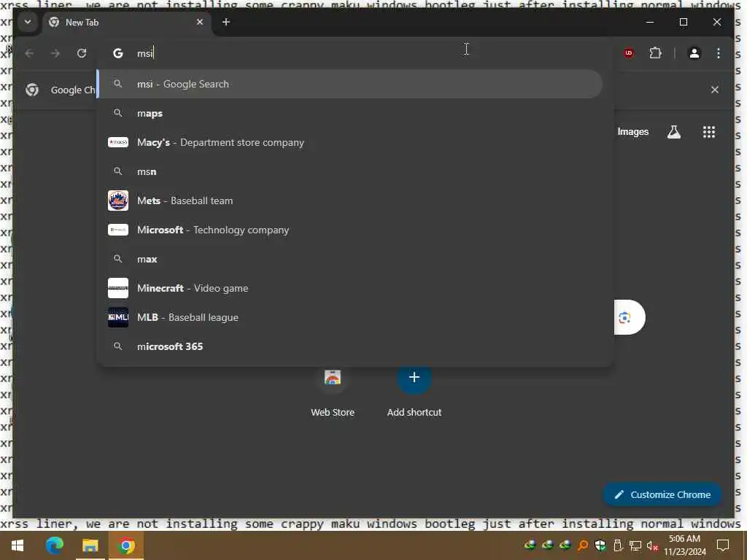Screen dimensions: 747x560
Task: Close the New Tab tab
Action: (200, 22)
